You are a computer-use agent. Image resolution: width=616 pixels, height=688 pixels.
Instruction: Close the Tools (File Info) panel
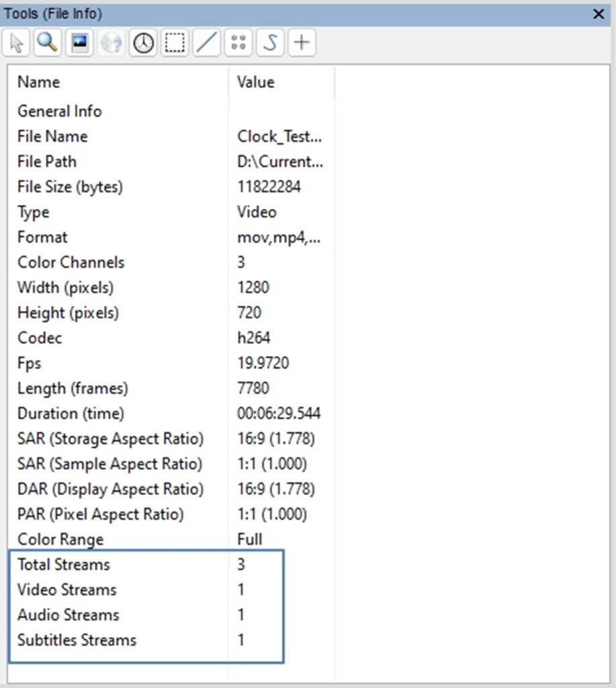tap(599, 14)
